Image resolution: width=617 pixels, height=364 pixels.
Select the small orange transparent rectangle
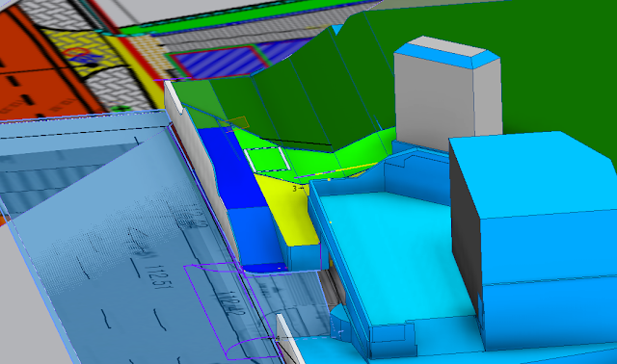tap(236, 123)
